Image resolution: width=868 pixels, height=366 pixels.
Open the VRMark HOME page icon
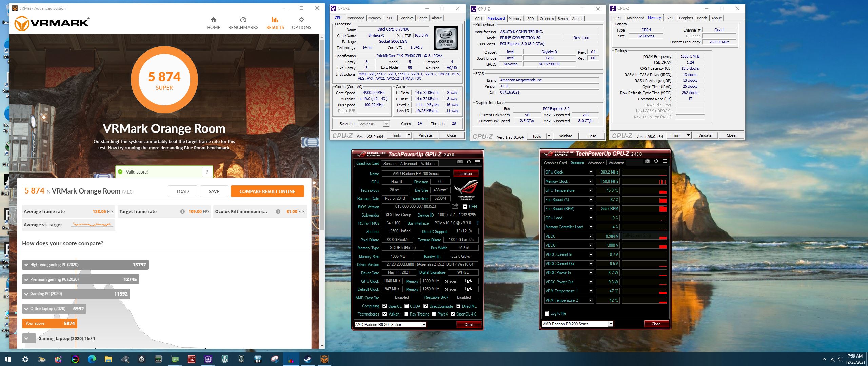(x=213, y=20)
